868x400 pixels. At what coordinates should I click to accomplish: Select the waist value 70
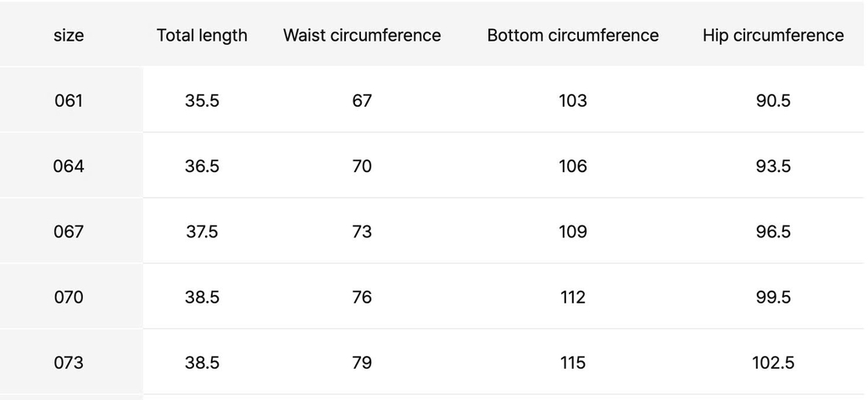point(362,166)
